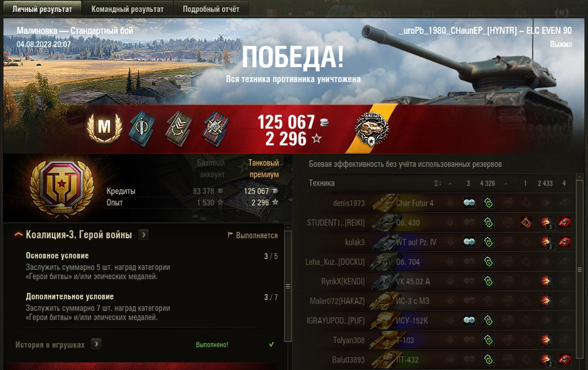Select the teal battle award ribbon icon
Screen dimensions: 588x370
coord(142,128)
